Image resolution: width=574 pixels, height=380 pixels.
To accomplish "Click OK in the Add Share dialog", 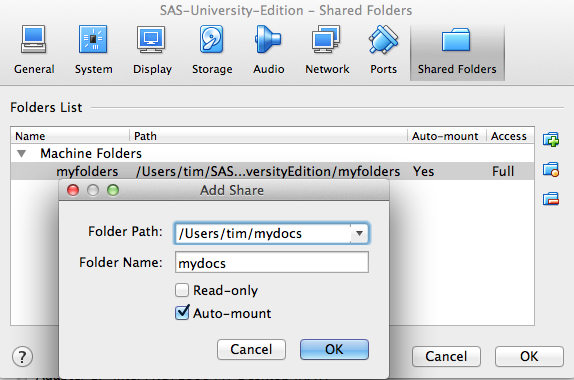I will [x=334, y=349].
